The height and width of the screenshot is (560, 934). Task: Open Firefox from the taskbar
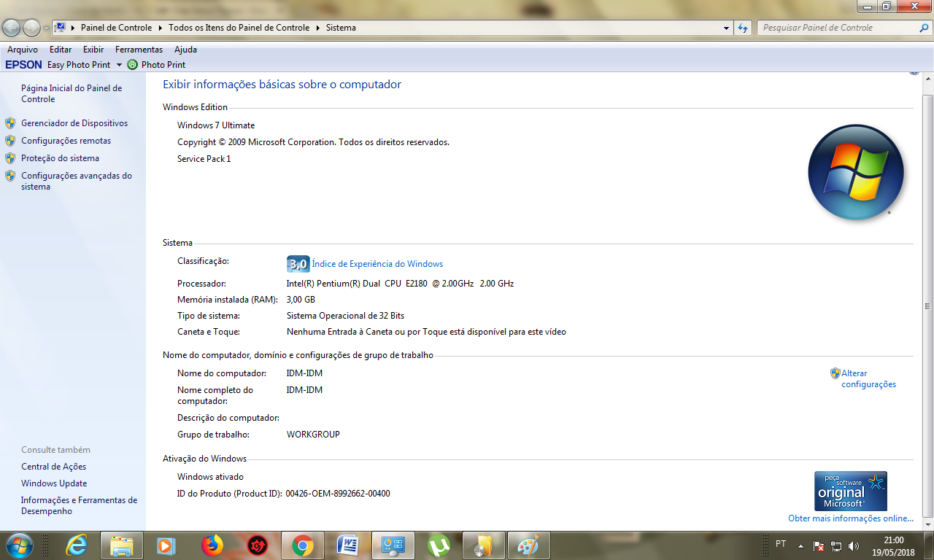tap(212, 545)
